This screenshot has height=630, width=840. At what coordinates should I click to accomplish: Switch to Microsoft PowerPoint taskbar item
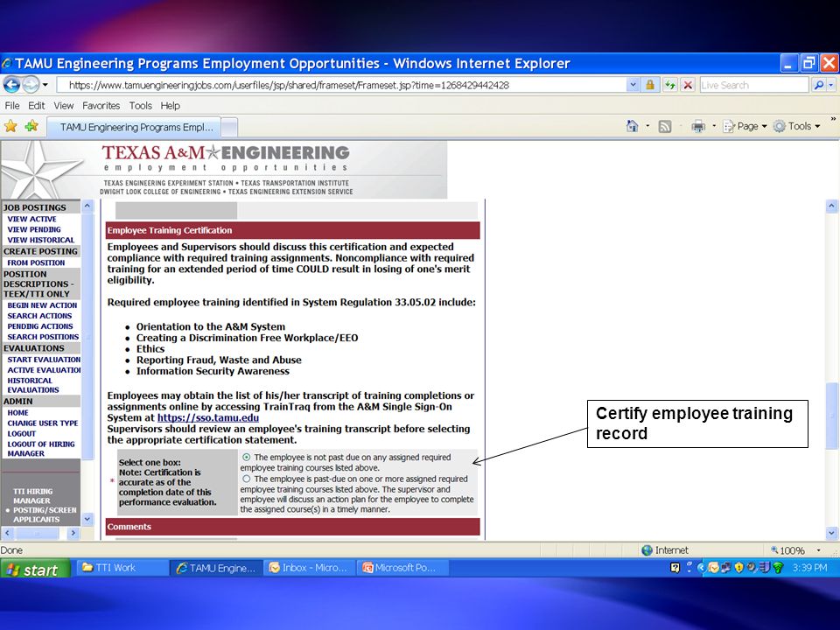coord(402,568)
